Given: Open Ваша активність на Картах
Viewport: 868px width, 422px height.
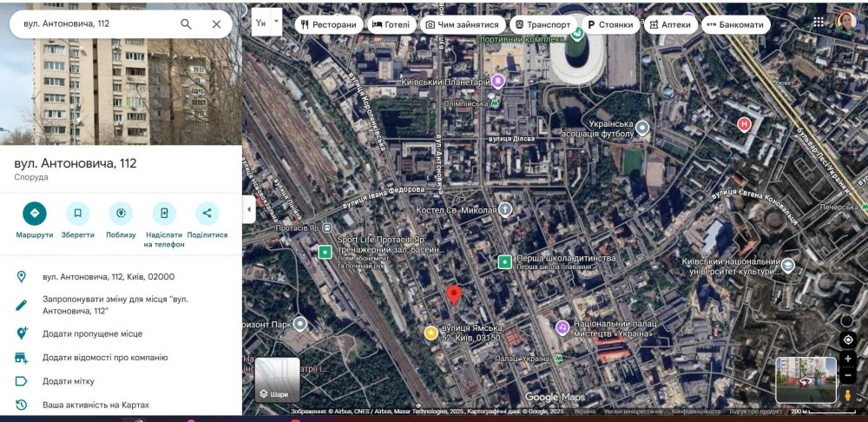Looking at the screenshot, I should (95, 405).
